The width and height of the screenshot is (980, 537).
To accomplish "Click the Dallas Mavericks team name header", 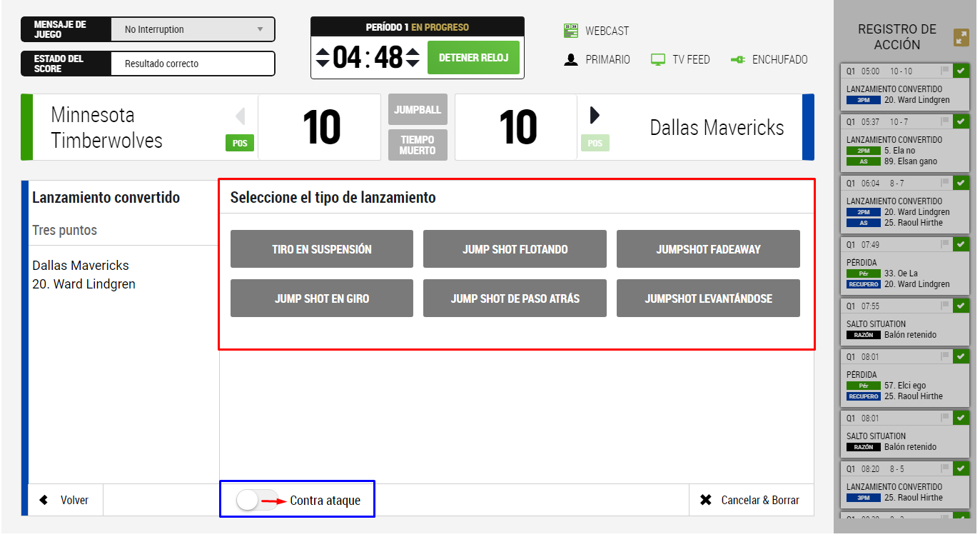I will click(717, 128).
